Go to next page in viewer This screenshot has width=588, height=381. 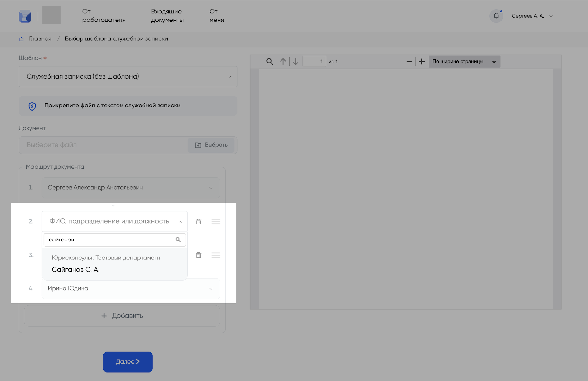296,62
